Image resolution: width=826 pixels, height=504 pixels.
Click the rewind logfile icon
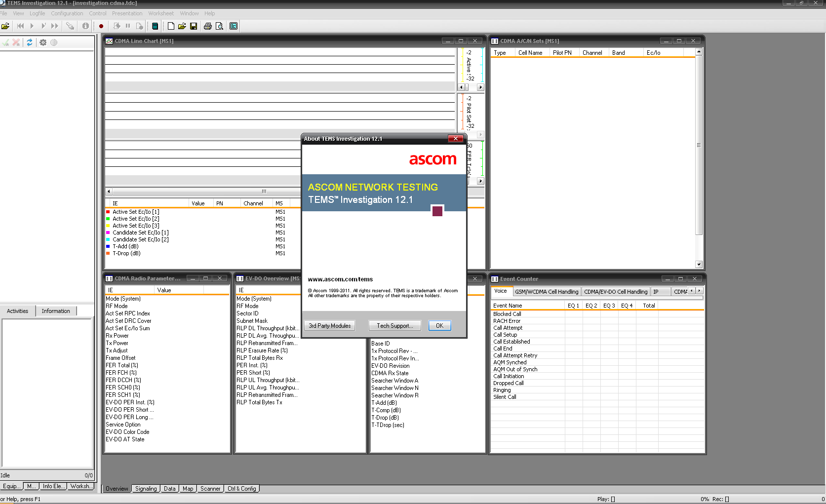tap(20, 26)
